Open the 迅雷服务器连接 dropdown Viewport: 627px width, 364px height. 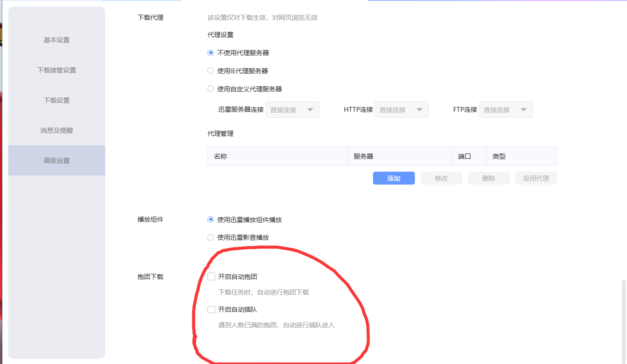click(x=292, y=109)
